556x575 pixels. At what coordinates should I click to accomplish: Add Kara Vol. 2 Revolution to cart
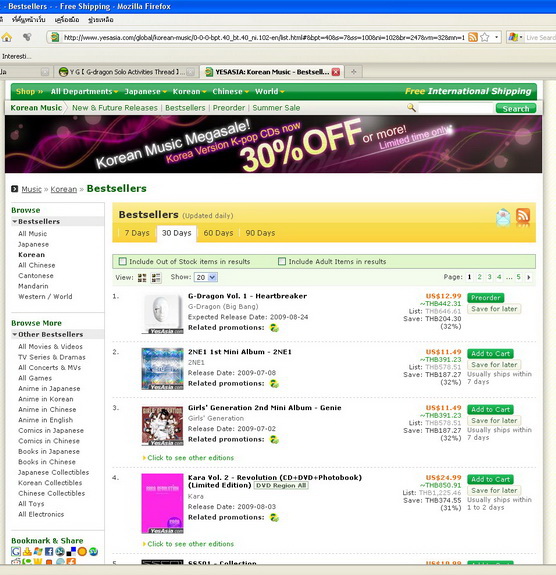point(490,479)
